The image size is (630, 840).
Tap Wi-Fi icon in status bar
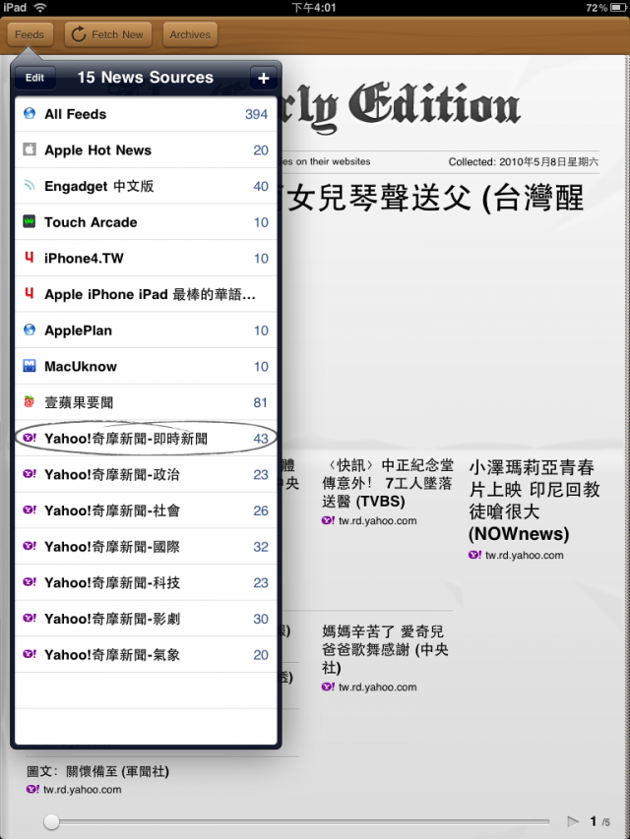coord(39,8)
